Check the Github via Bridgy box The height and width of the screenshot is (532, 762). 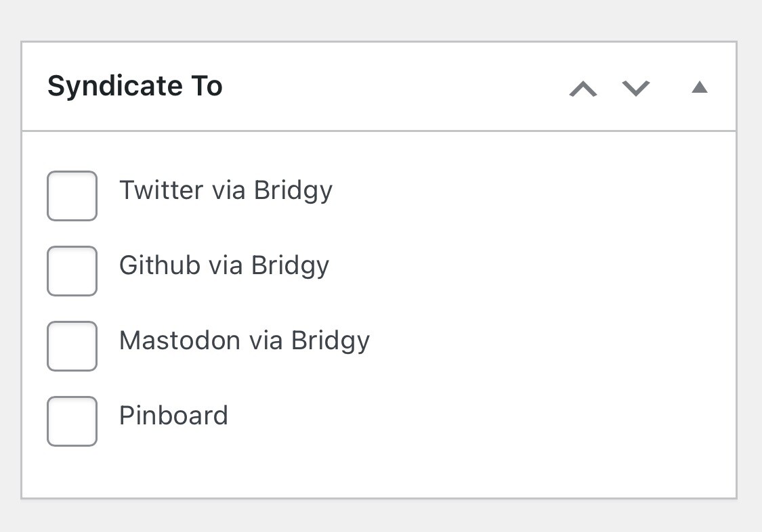tap(72, 271)
